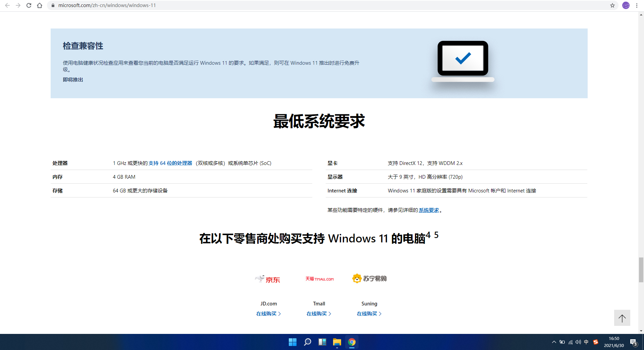Click the back-to-top arrow button
Viewport: 644px width, 350px height.
[622, 318]
